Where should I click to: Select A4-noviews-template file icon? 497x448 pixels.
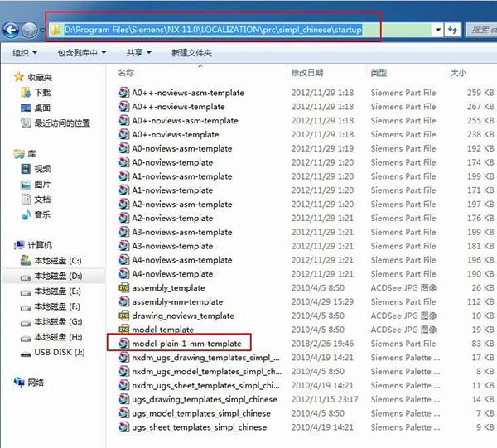[x=124, y=274]
